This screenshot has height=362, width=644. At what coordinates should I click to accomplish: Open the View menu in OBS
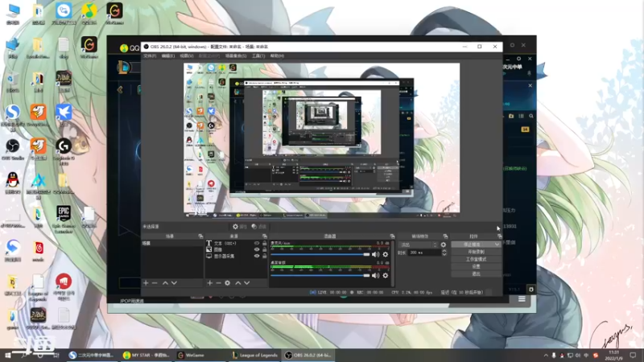[187, 56]
